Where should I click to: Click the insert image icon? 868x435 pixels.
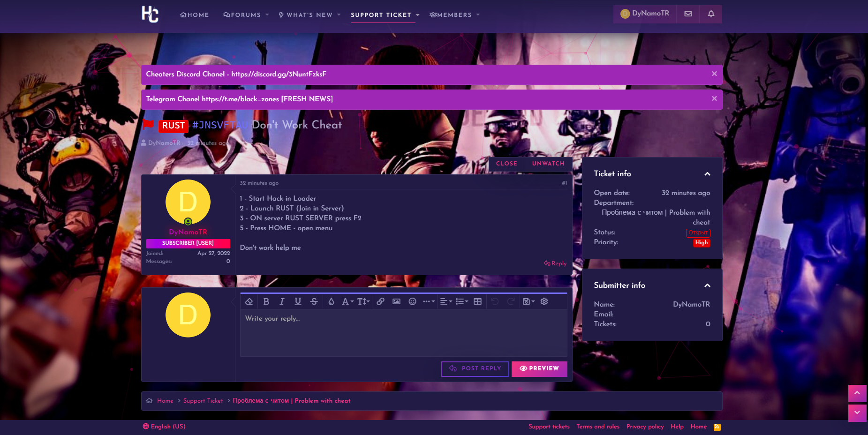pyautogui.click(x=396, y=301)
